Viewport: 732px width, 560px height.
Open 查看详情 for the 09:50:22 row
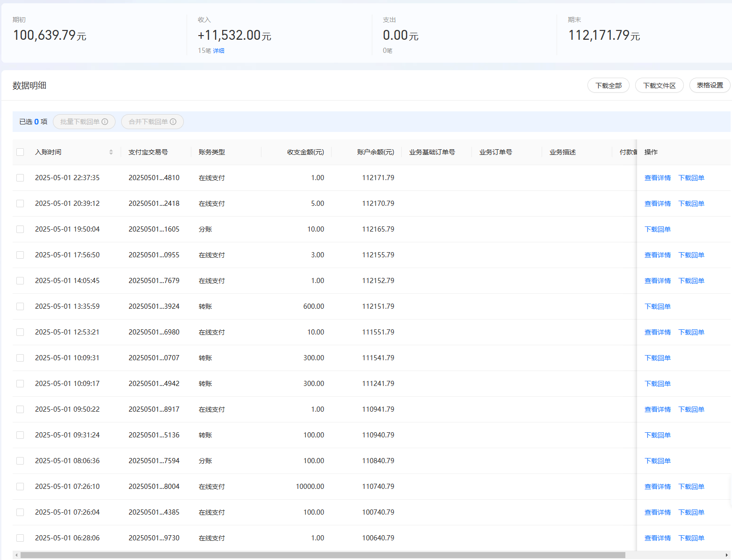pyautogui.click(x=658, y=409)
